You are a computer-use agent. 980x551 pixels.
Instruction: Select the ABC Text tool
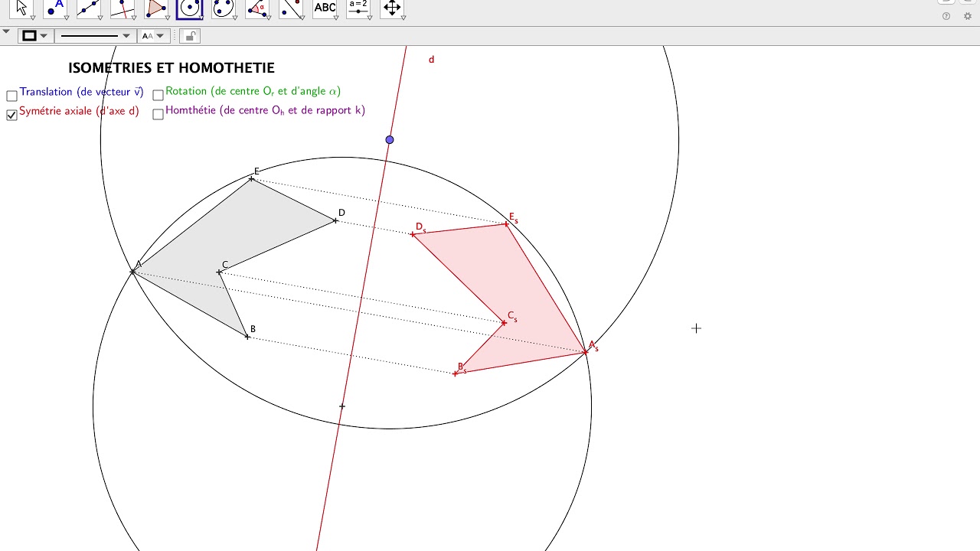click(325, 8)
